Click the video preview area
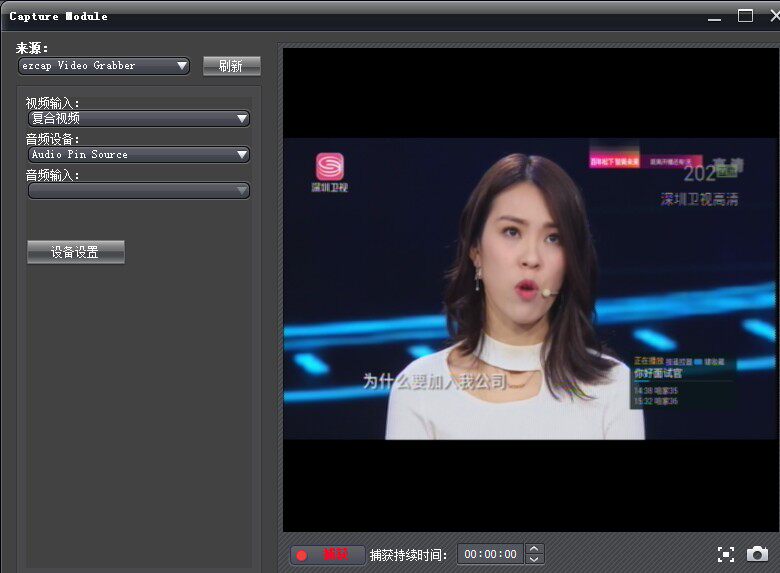The image size is (780, 573). pos(530,289)
